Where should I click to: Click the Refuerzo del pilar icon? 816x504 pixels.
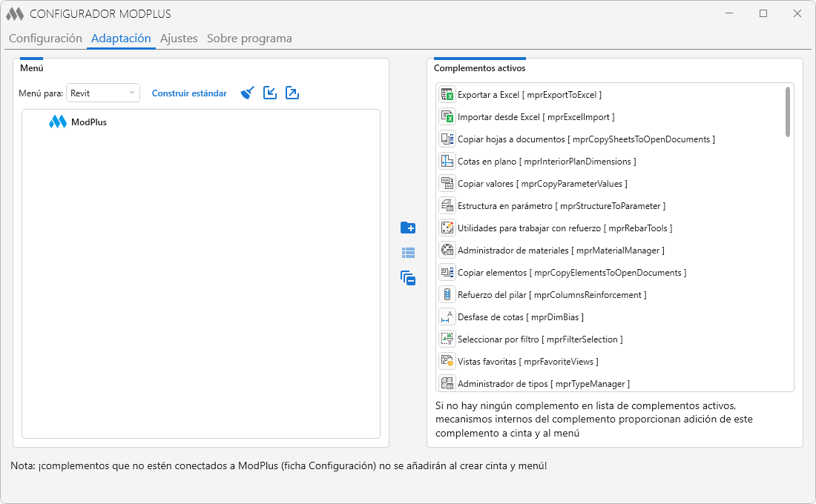pyautogui.click(x=447, y=295)
